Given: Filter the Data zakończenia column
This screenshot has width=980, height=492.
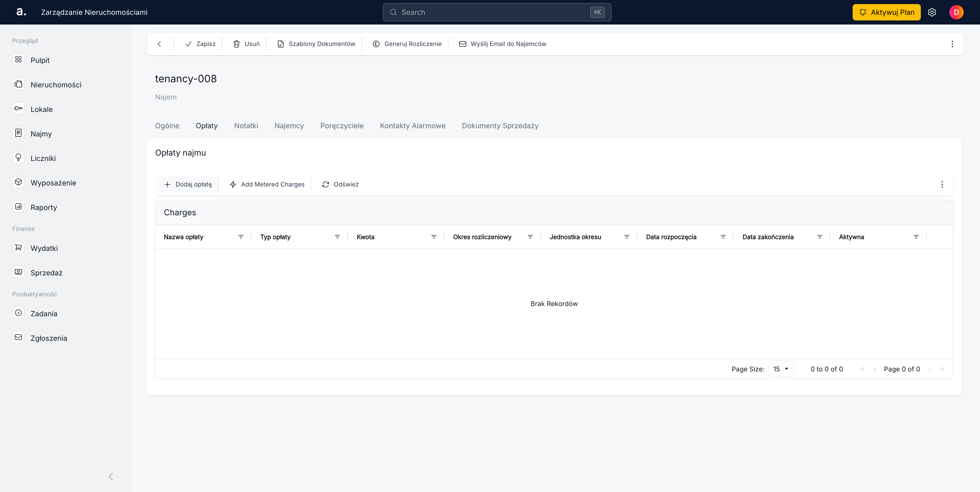Looking at the screenshot, I should click(819, 237).
